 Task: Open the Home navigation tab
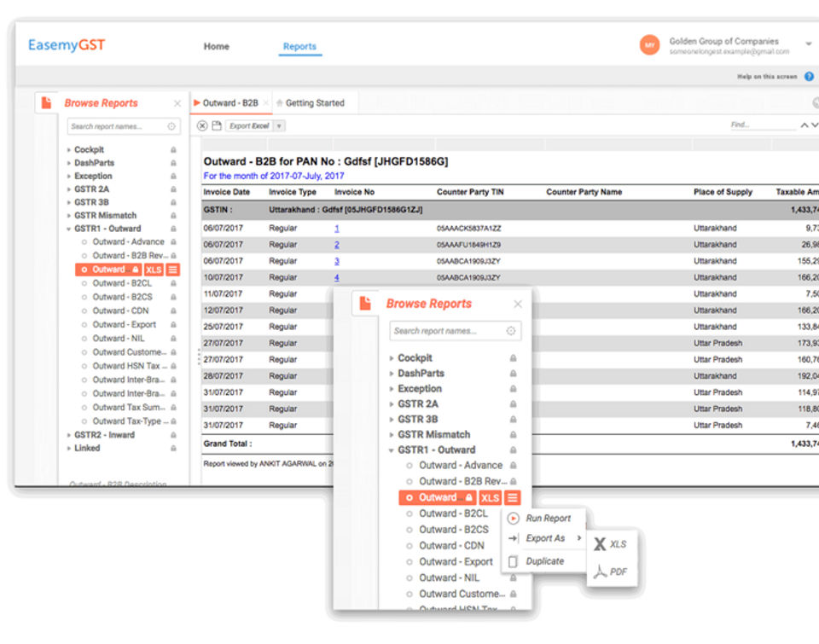(x=216, y=46)
